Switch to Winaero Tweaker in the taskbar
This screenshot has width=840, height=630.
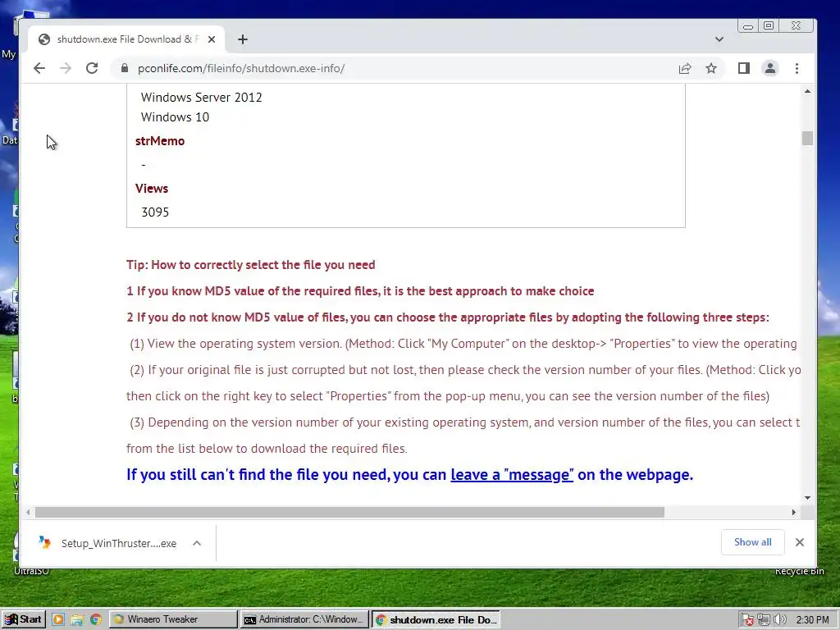click(x=174, y=619)
